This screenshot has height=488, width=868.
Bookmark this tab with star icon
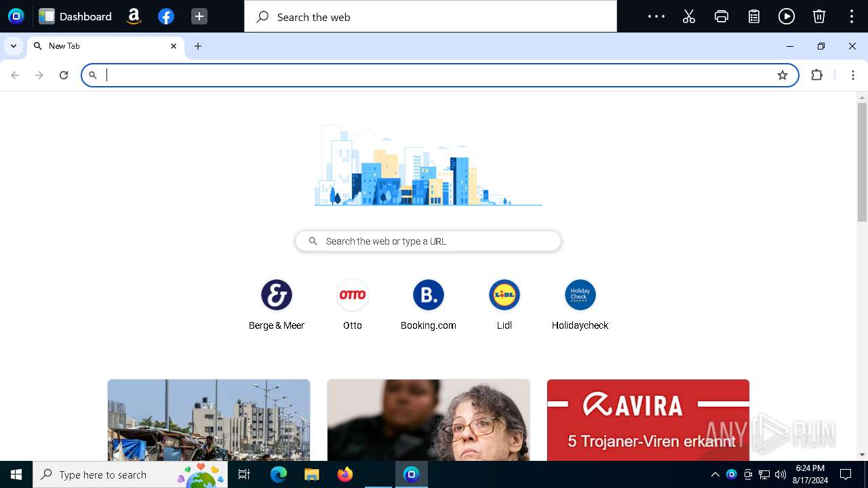coord(783,75)
